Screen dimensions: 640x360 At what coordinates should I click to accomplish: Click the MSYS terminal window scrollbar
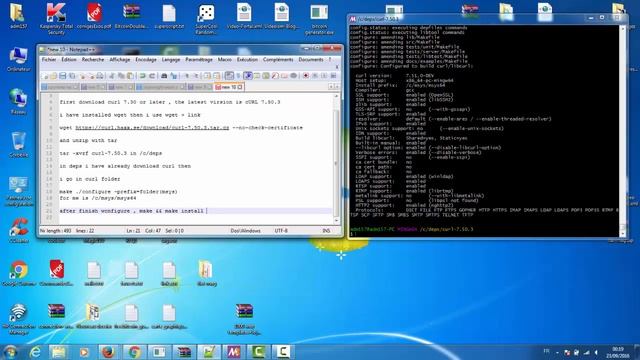point(623,131)
